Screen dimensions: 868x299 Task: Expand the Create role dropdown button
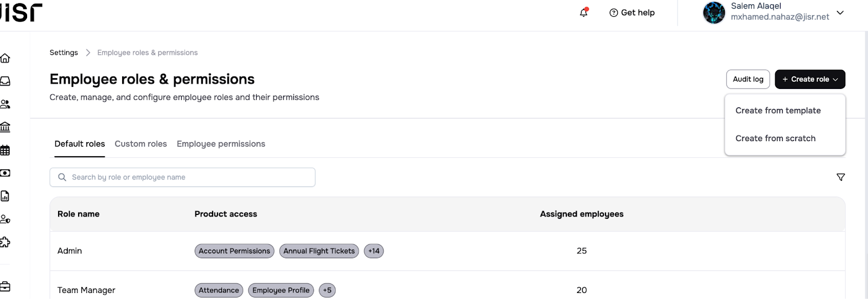(x=809, y=79)
